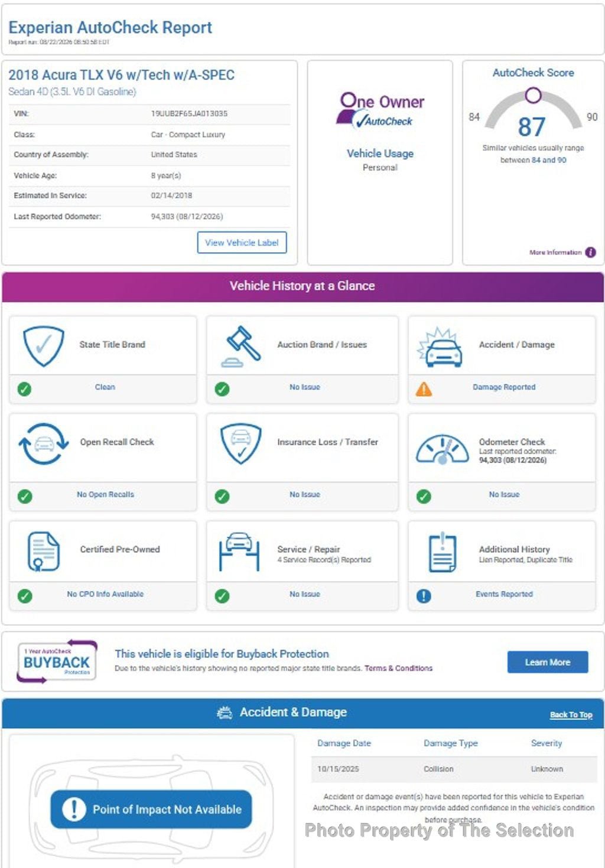Click the AutoCheck score number 87
The height and width of the screenshot is (868, 605).
click(x=532, y=127)
